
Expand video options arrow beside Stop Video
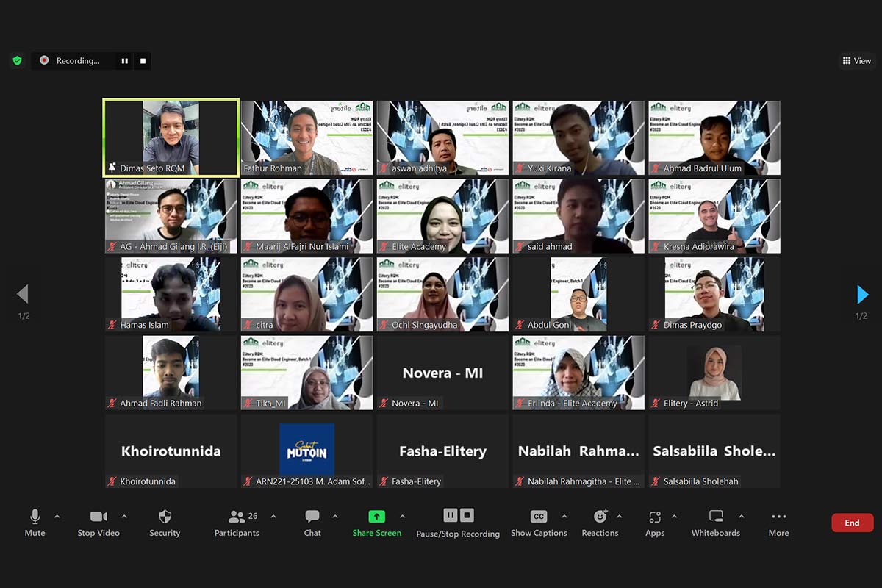click(x=124, y=516)
